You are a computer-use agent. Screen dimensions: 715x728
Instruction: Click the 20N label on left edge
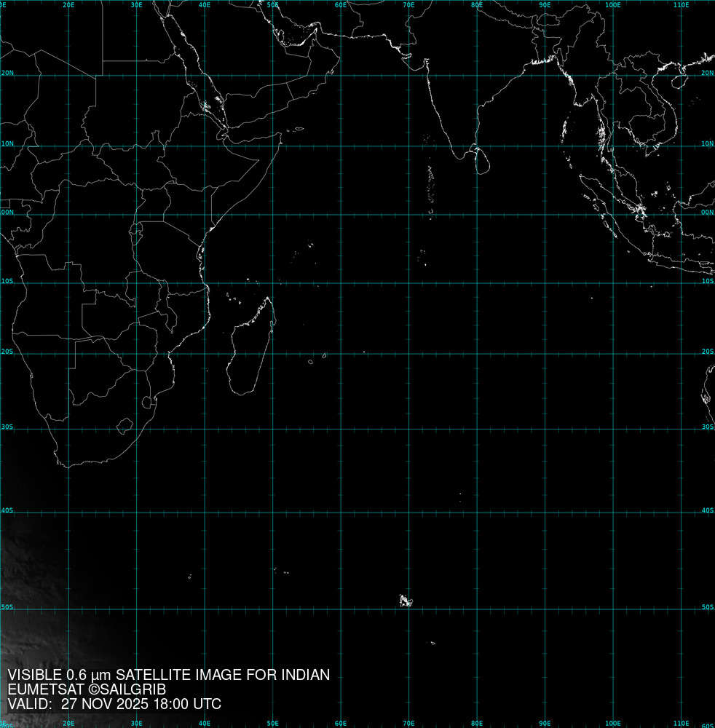click(6, 74)
